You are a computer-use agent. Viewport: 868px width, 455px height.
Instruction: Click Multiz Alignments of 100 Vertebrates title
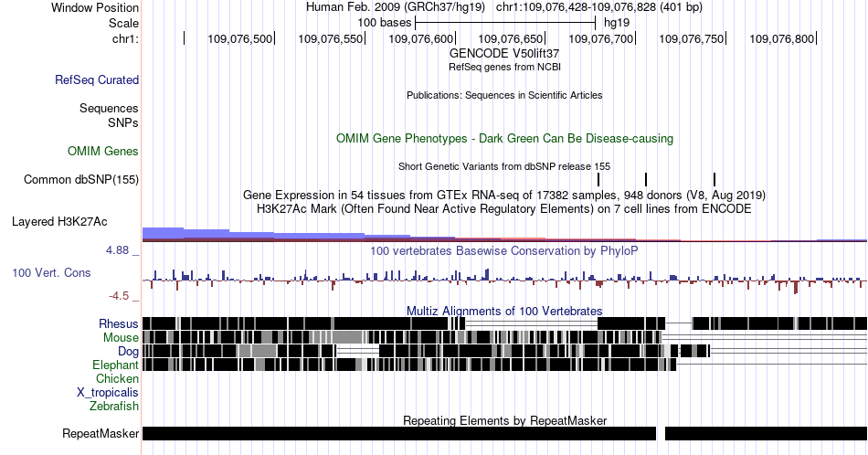click(x=504, y=311)
